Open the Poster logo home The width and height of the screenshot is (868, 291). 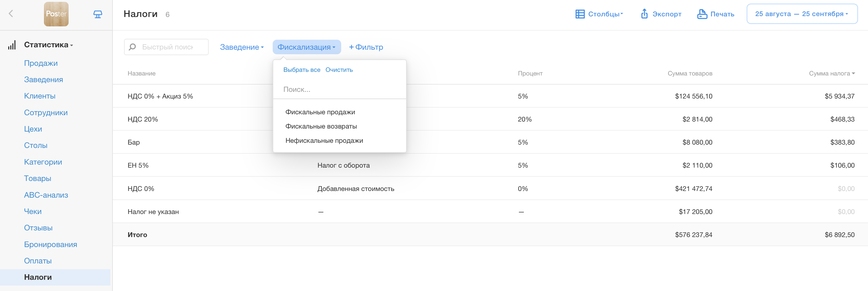56,14
